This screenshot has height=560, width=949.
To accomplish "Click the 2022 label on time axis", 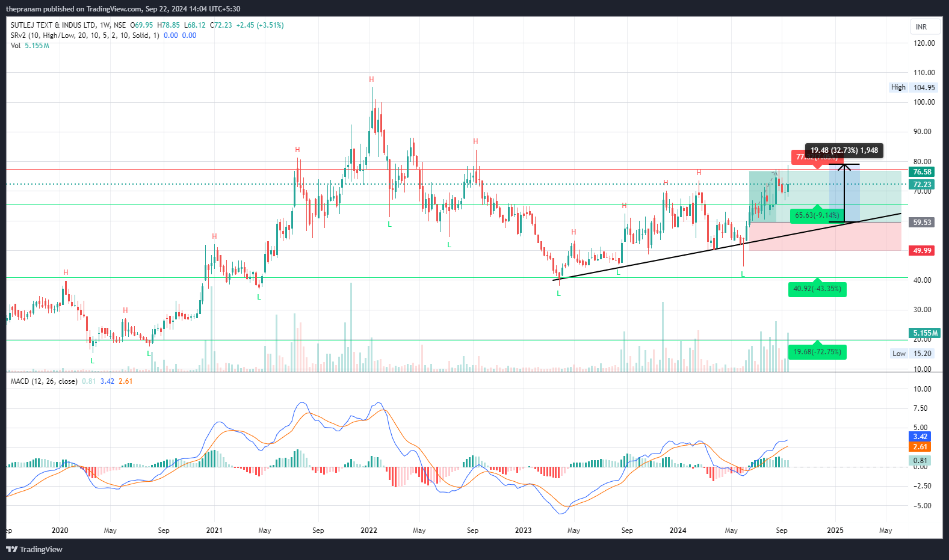I will click(369, 531).
